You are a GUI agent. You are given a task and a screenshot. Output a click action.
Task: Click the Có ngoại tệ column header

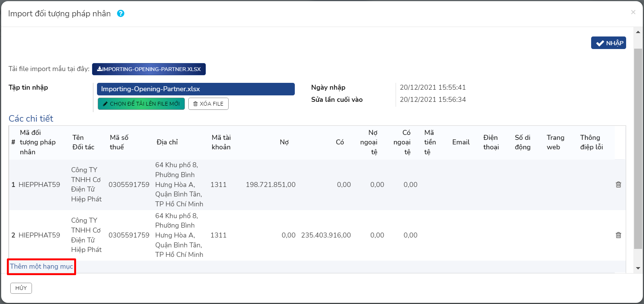click(402, 142)
